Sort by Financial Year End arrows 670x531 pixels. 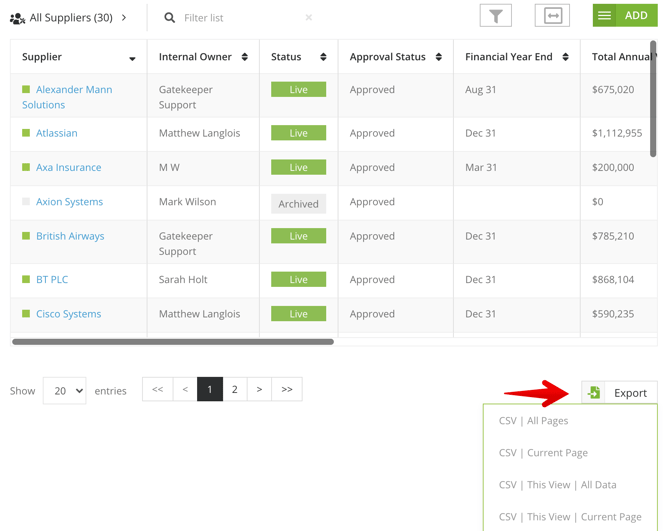(566, 57)
